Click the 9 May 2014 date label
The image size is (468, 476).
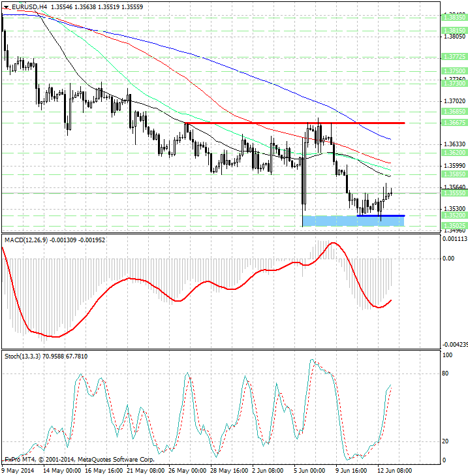(x=18, y=471)
